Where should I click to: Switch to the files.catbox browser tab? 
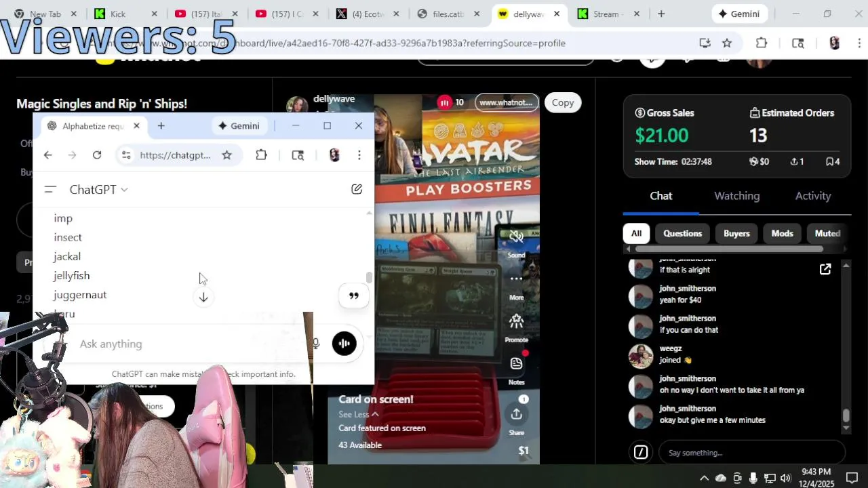coord(449,14)
